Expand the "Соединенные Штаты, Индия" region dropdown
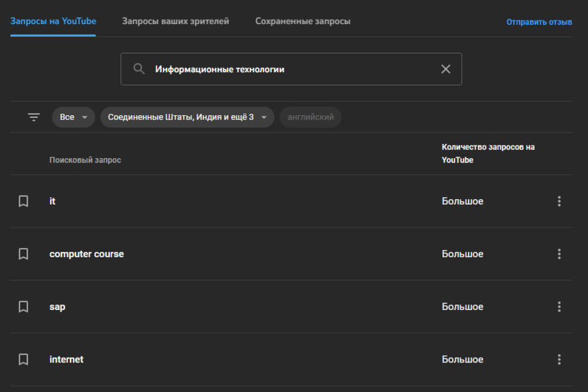This screenshot has height=392, width=588. 187,117
